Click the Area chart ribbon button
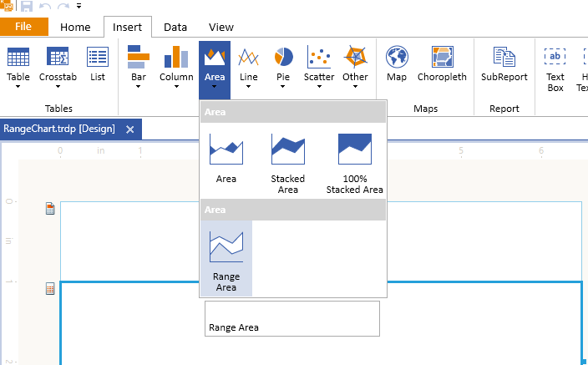The image size is (588, 365). coord(215,70)
